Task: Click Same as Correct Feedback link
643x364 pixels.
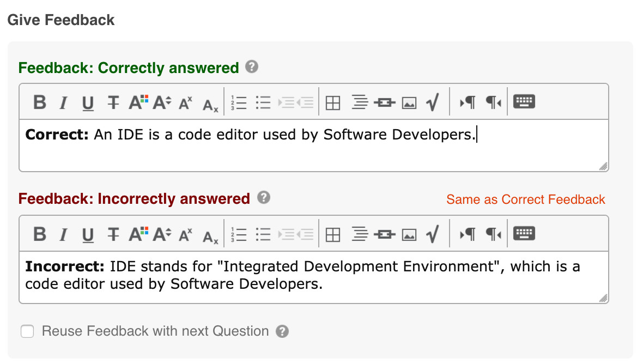Action: (525, 199)
